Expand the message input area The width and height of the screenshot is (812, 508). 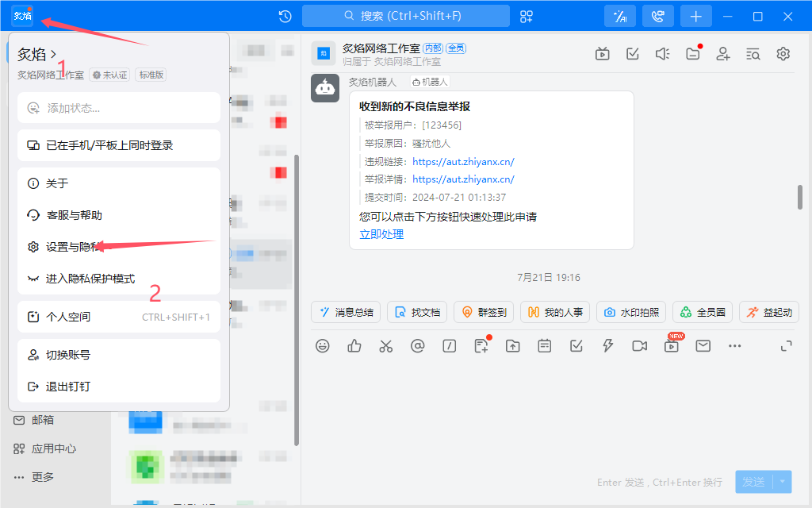(x=786, y=346)
